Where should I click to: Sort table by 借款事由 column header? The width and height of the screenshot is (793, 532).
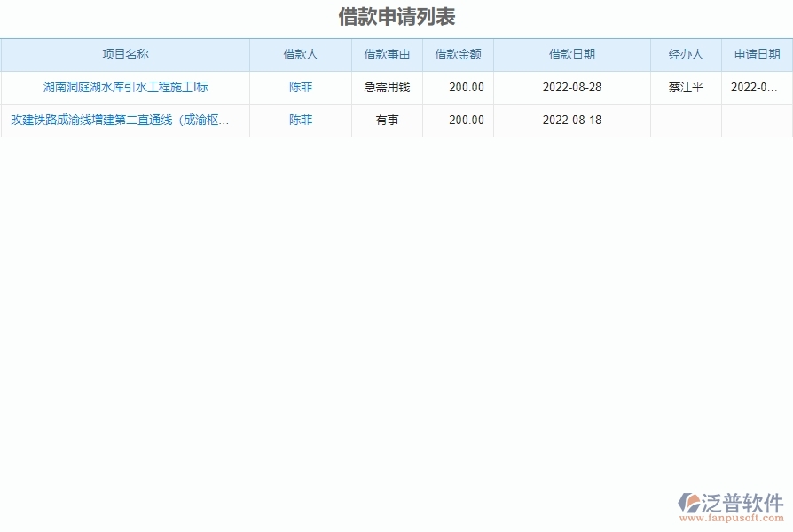pyautogui.click(x=387, y=54)
